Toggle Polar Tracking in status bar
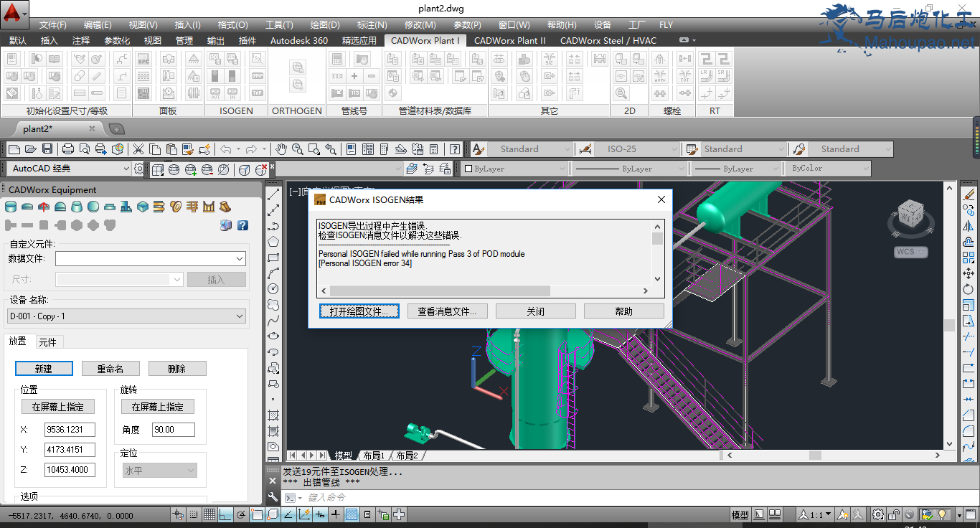Viewport: 980px width, 528px height. pos(241,514)
